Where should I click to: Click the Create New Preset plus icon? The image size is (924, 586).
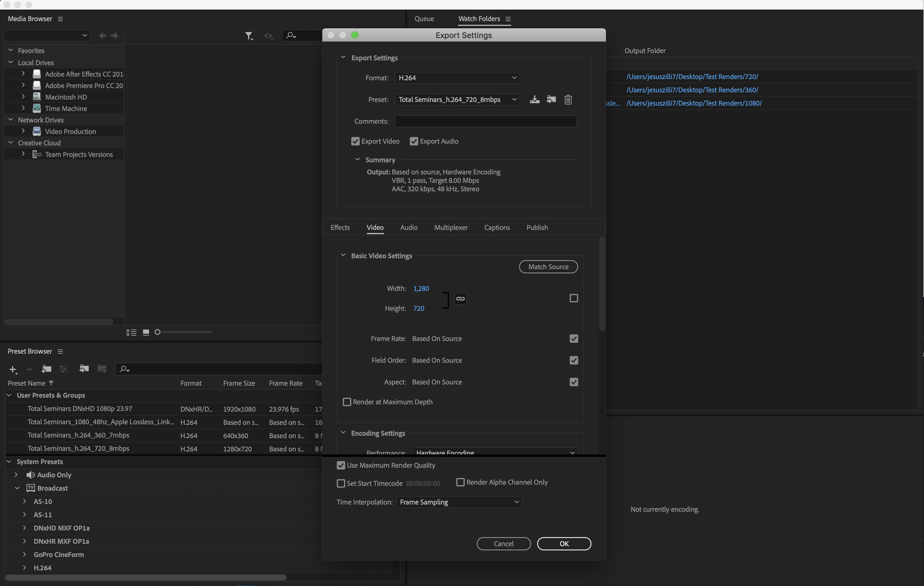click(x=13, y=369)
